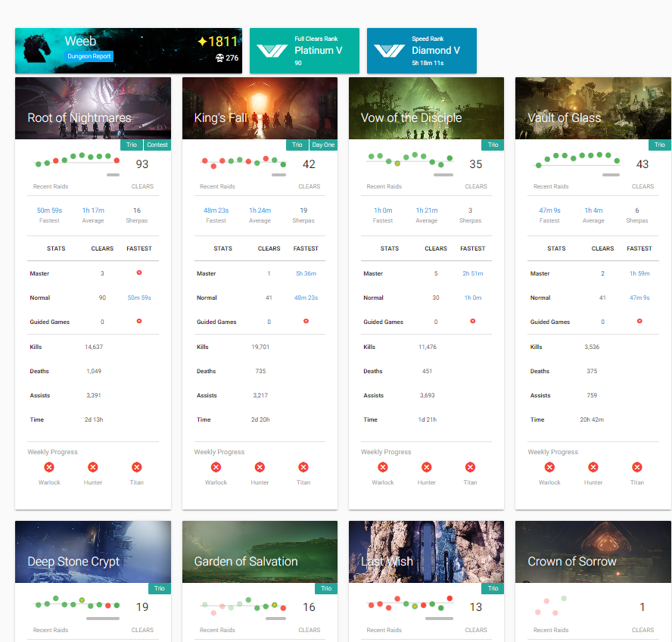This screenshot has width=672, height=642.
Task: Click Vow of the Disciple Titan weekly icon
Action: (470, 467)
